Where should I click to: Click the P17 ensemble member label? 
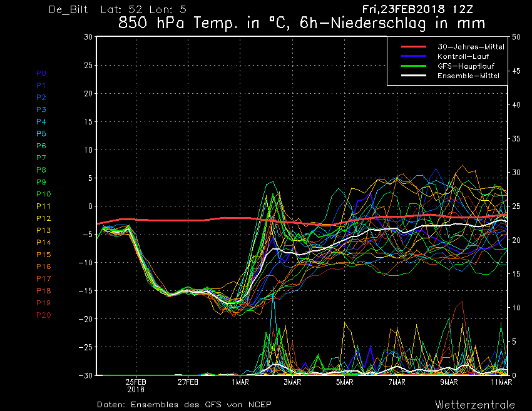44,279
